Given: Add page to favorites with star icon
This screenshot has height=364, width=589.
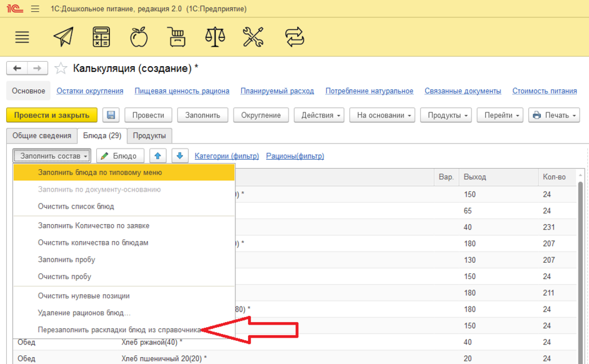Looking at the screenshot, I should 61,69.
